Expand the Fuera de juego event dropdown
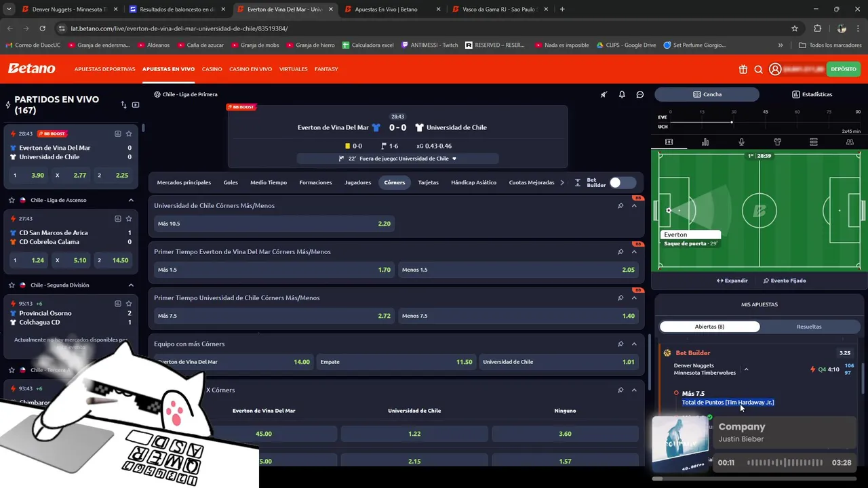 point(454,159)
